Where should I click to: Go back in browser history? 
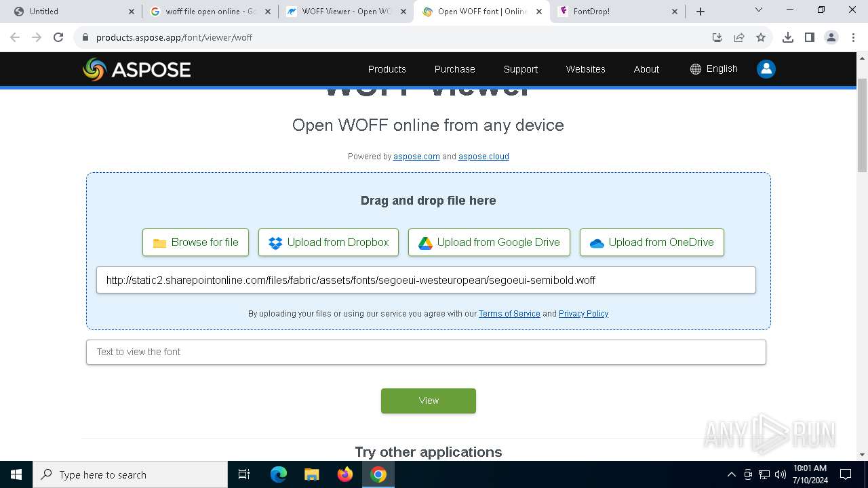tap(15, 37)
